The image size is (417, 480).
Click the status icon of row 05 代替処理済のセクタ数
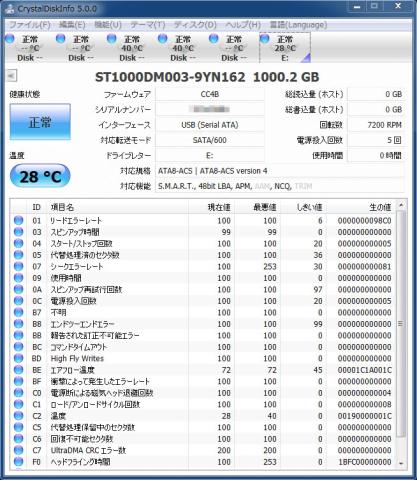[19, 255]
